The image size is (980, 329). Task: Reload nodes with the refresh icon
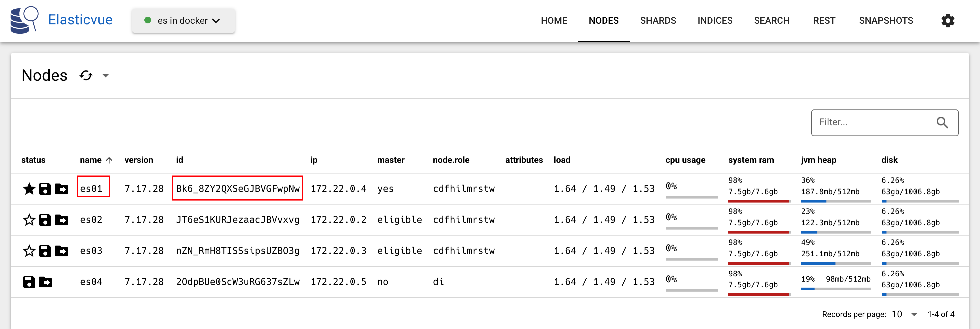pos(86,75)
